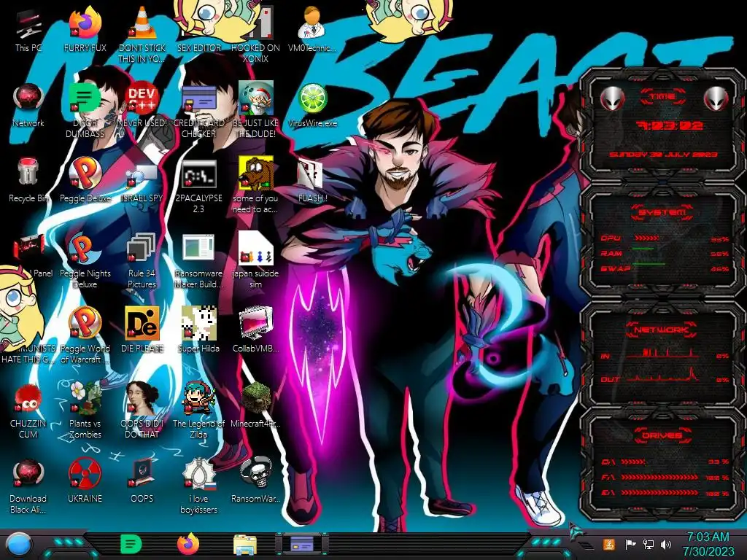Viewport: 747px width, 560px height.
Task: Launch Peggle Nights Deluxe
Action: (85, 260)
